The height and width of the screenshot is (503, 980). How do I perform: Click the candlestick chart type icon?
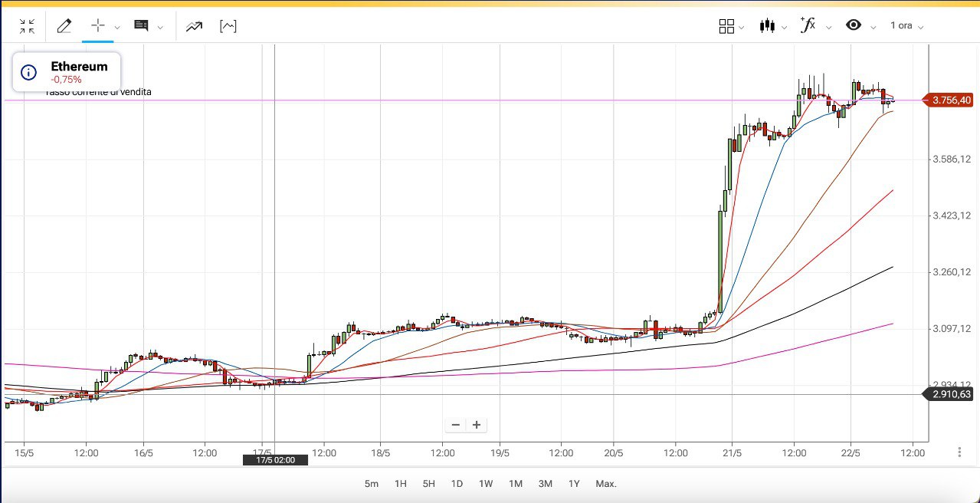coord(766,26)
